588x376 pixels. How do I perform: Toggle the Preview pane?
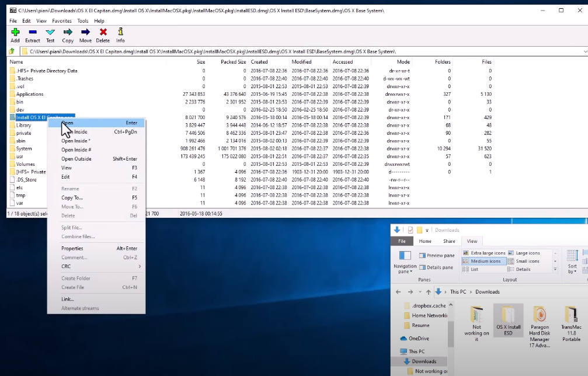point(437,255)
